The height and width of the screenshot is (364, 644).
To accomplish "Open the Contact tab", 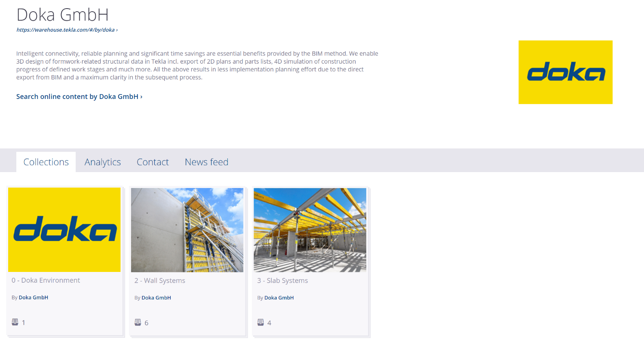I will coord(153,162).
